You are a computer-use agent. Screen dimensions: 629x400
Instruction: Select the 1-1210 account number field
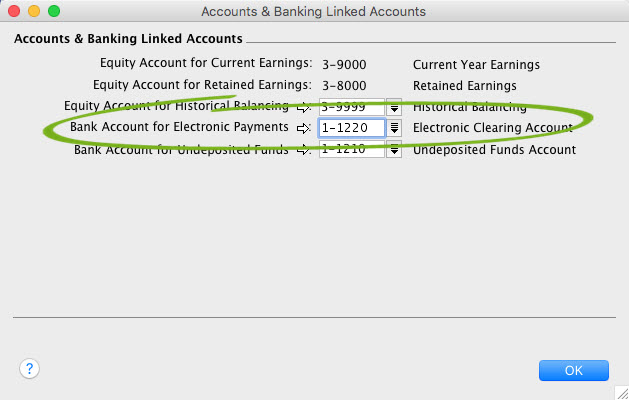point(351,150)
